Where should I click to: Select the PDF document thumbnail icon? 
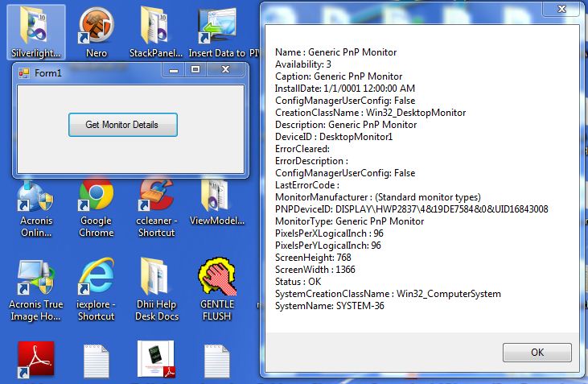point(156,359)
